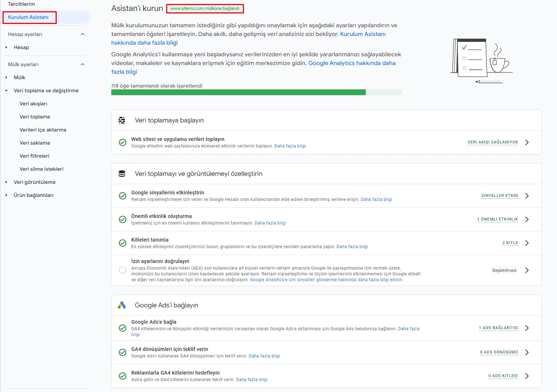Image resolution: width=557 pixels, height=392 pixels.
Task: Click Daha fazla bilgi under Google sinyallerini etkinleştirin
Action: (x=376, y=199)
